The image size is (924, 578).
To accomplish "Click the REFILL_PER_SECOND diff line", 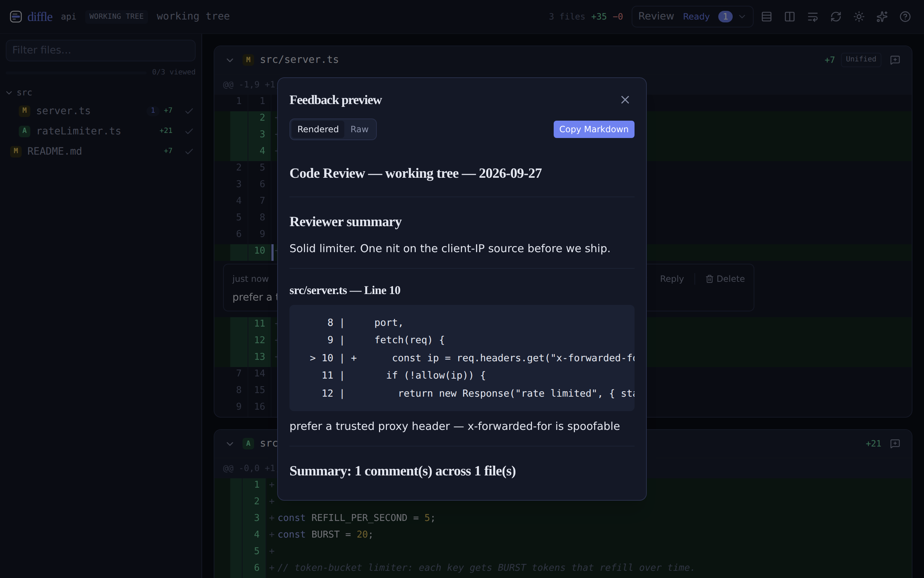I will (356, 518).
